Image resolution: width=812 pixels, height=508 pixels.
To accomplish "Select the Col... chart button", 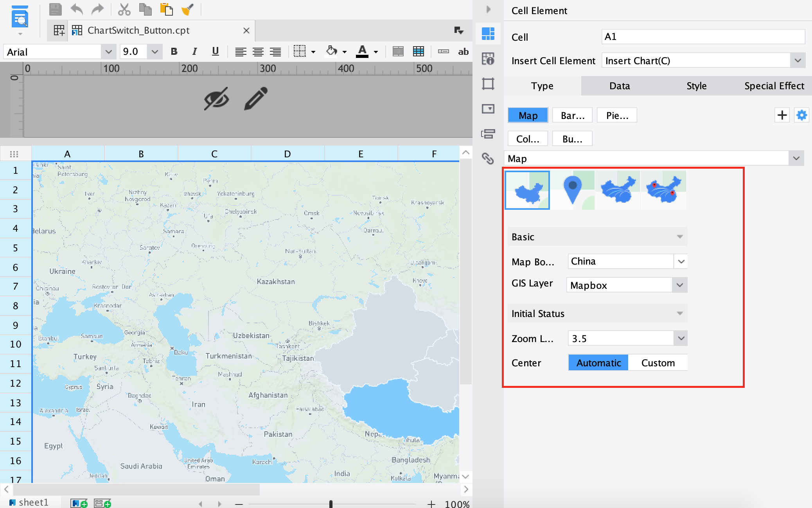I will [x=528, y=139].
